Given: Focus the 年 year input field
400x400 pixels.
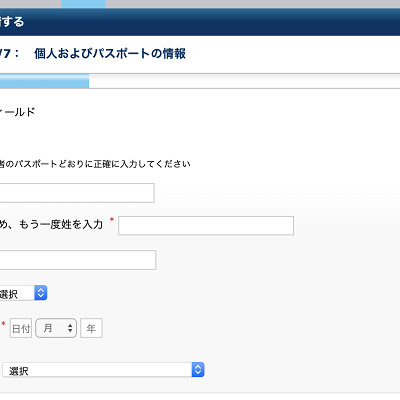Looking at the screenshot, I should pos(91,328).
